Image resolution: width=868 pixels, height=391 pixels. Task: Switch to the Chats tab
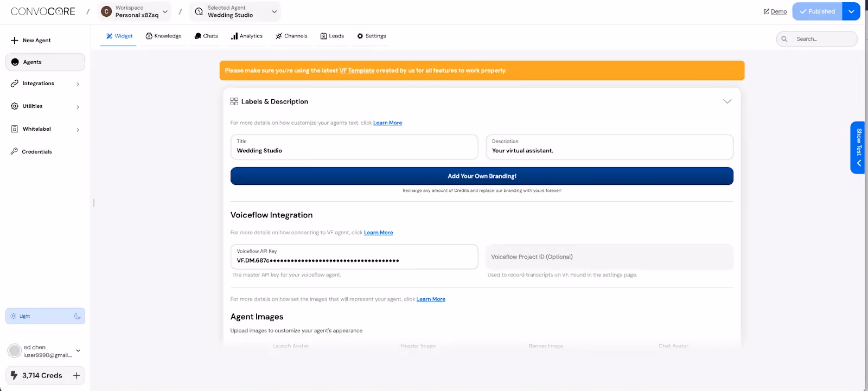[x=206, y=36]
